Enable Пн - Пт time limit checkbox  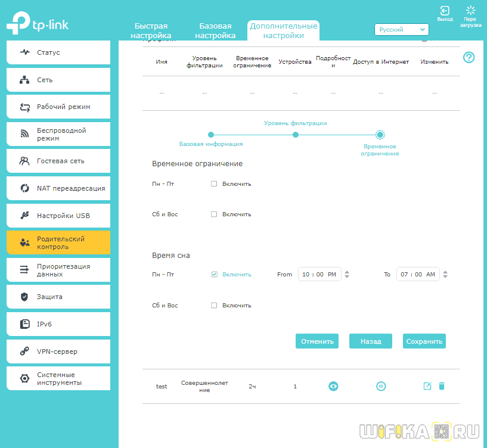pos(214,184)
